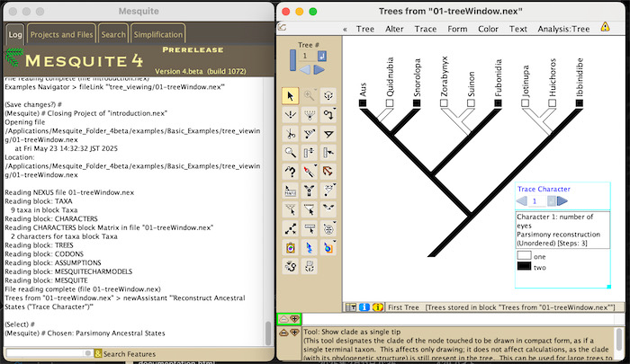Open the Trace menu
The width and height of the screenshot is (630, 364).
(427, 29)
